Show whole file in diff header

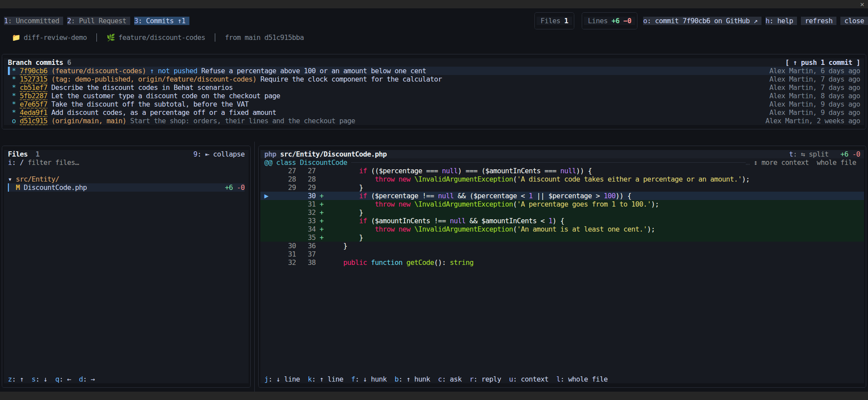click(x=836, y=163)
